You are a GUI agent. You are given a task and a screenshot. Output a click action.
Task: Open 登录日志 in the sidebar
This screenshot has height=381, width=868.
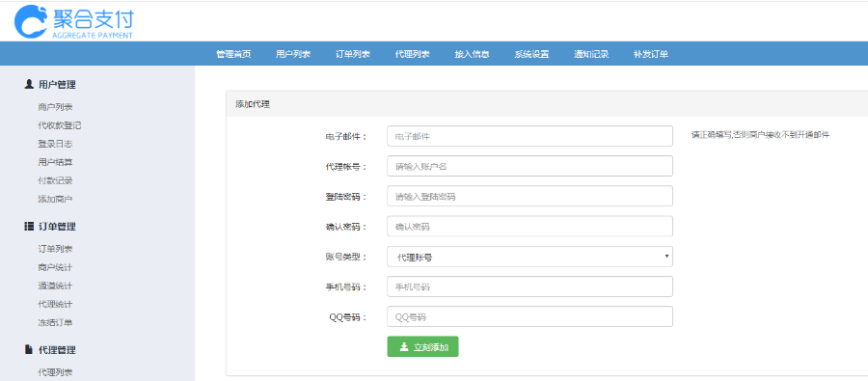point(55,144)
